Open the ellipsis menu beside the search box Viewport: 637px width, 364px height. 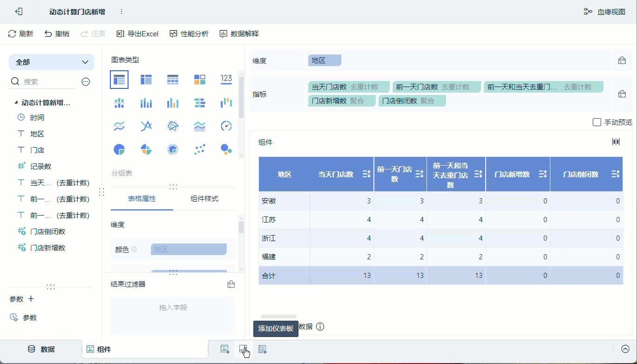(86, 81)
